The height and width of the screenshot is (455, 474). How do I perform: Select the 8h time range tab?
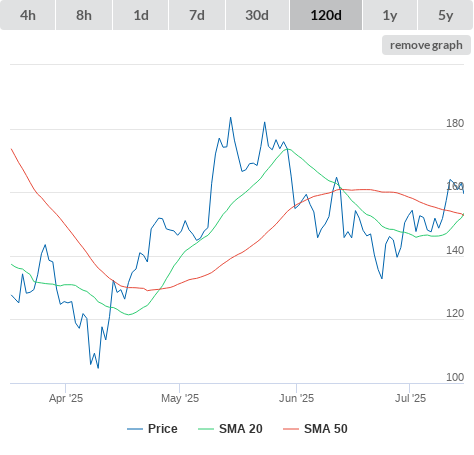click(x=84, y=15)
